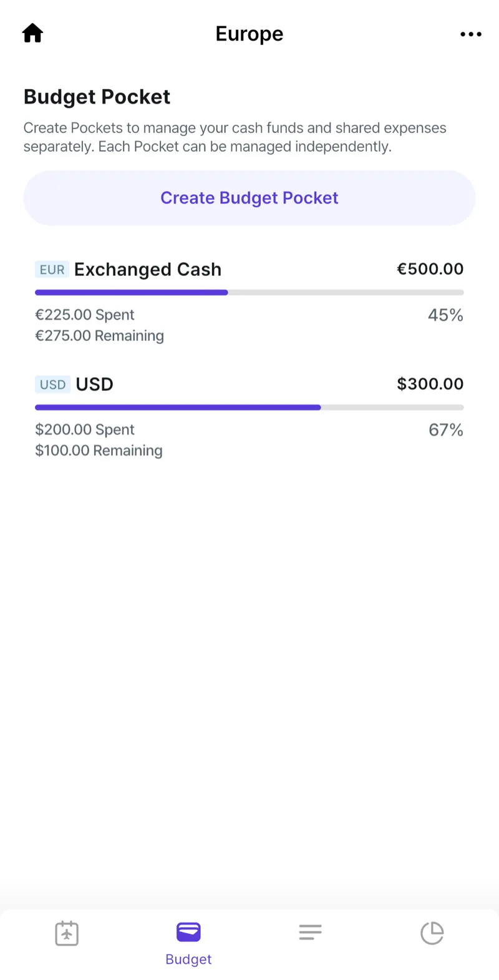Select the 67% spent indicator
This screenshot has width=499, height=980.
tap(445, 430)
